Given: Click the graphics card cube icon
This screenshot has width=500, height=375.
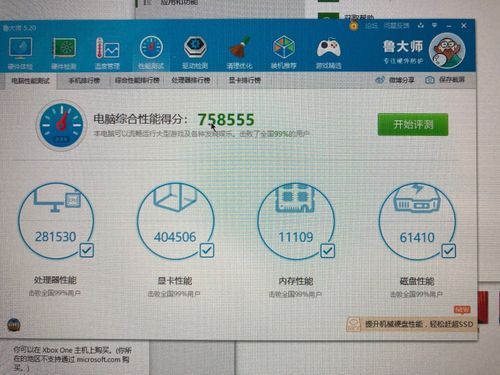Looking at the screenshot, I should point(175,197).
